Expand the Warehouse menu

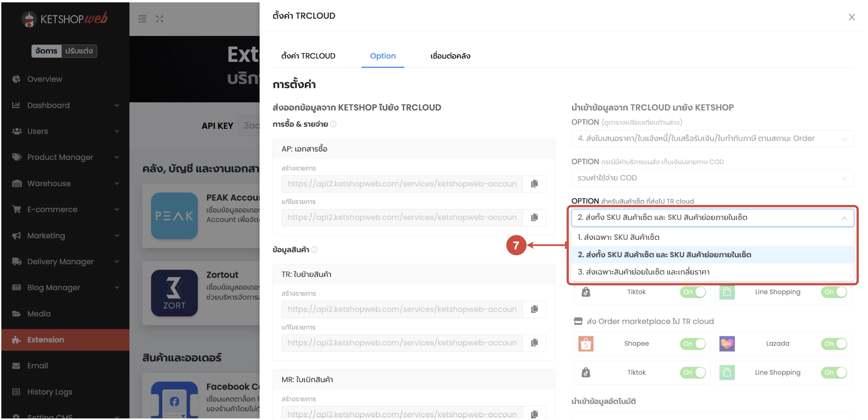coord(65,184)
